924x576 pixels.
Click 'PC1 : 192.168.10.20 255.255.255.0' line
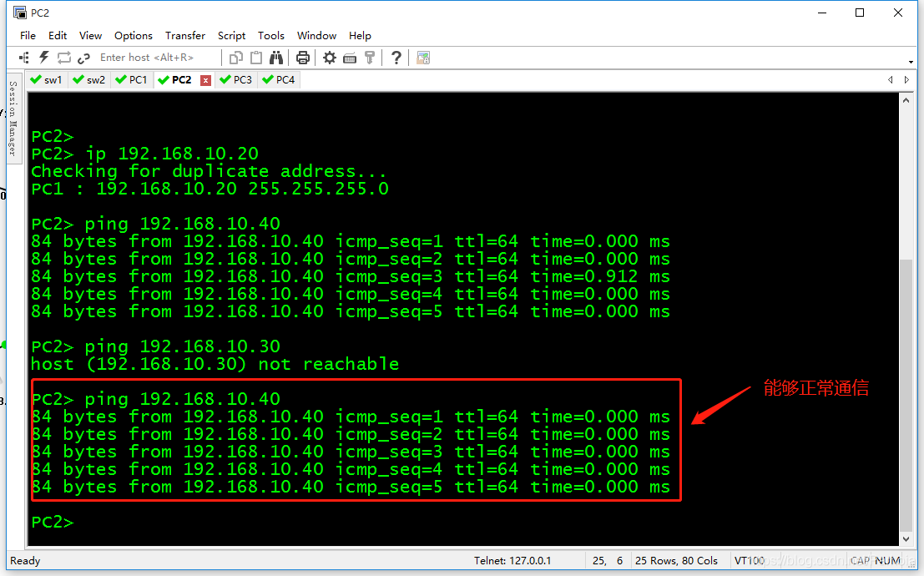coord(210,189)
